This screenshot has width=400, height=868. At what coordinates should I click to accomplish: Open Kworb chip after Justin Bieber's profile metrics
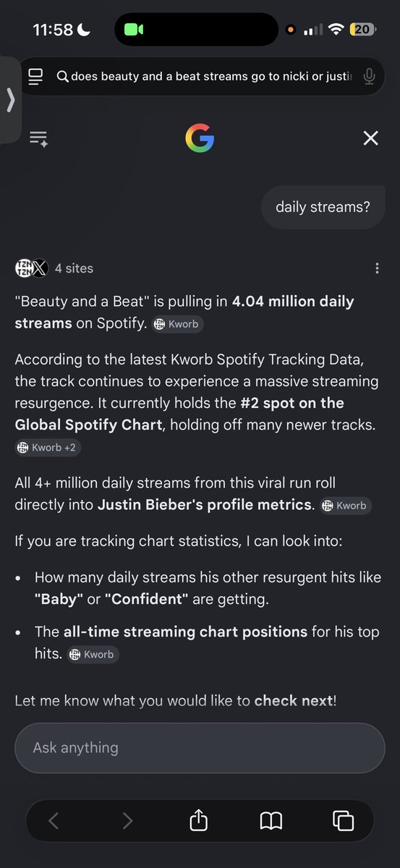coord(346,506)
